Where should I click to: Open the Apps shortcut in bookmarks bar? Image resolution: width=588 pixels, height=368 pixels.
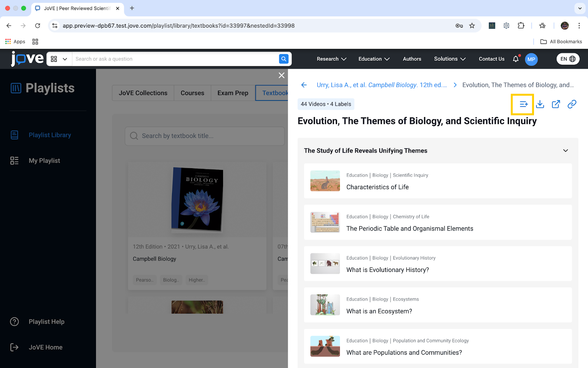(x=15, y=42)
